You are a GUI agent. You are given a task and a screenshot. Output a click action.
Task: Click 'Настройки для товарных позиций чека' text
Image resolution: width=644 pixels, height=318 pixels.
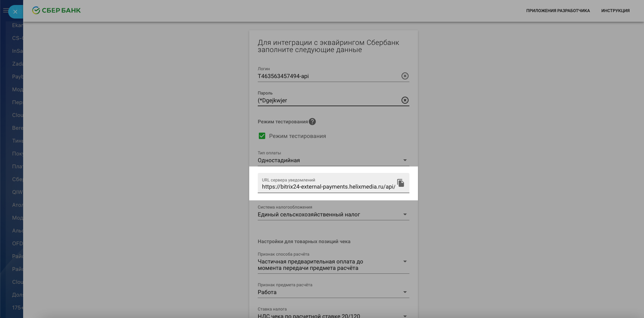304,241
